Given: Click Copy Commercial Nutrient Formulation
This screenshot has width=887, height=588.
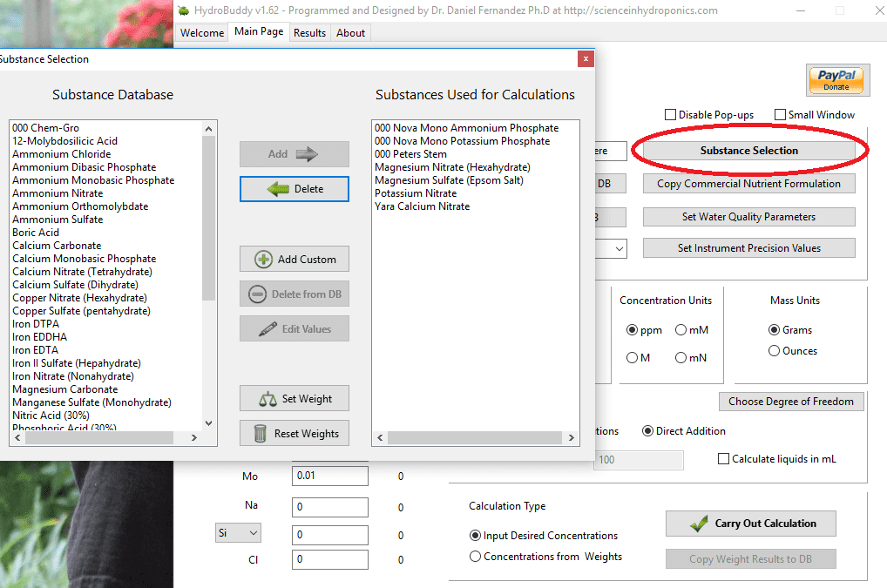Looking at the screenshot, I should click(x=749, y=184).
